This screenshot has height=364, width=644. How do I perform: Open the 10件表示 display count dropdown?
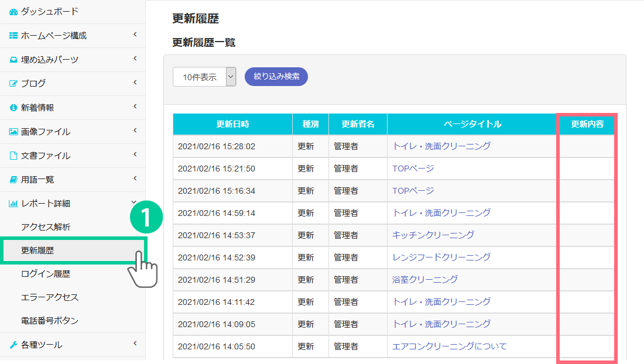coord(204,77)
